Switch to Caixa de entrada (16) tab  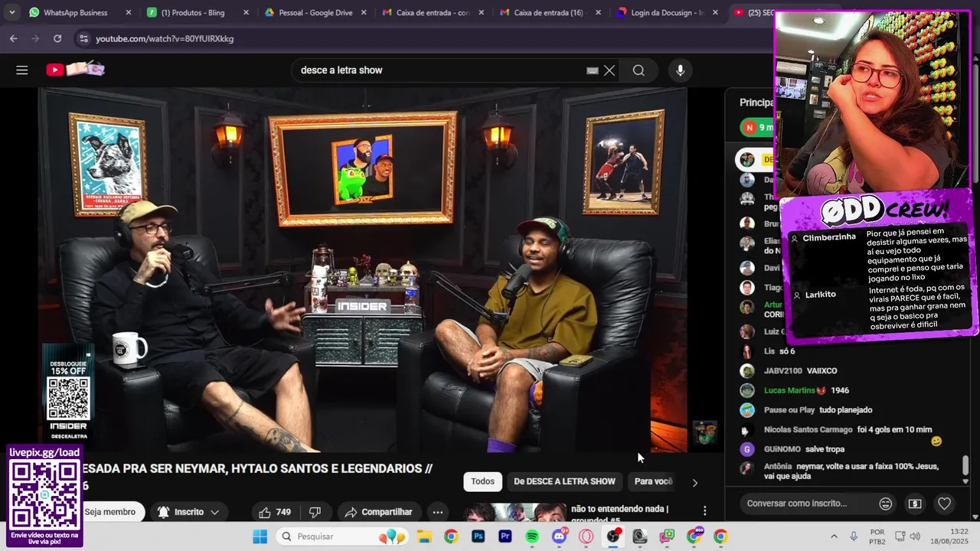(548, 13)
